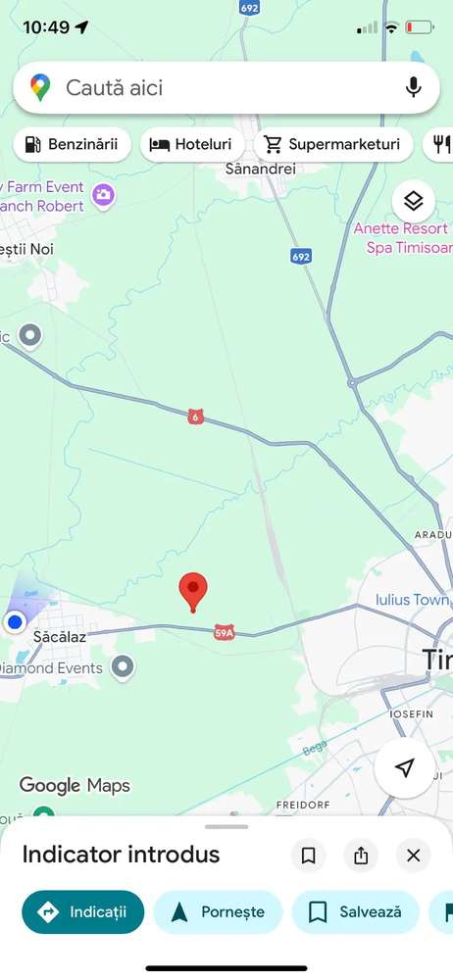Tap the Salvează save button

pos(357,911)
